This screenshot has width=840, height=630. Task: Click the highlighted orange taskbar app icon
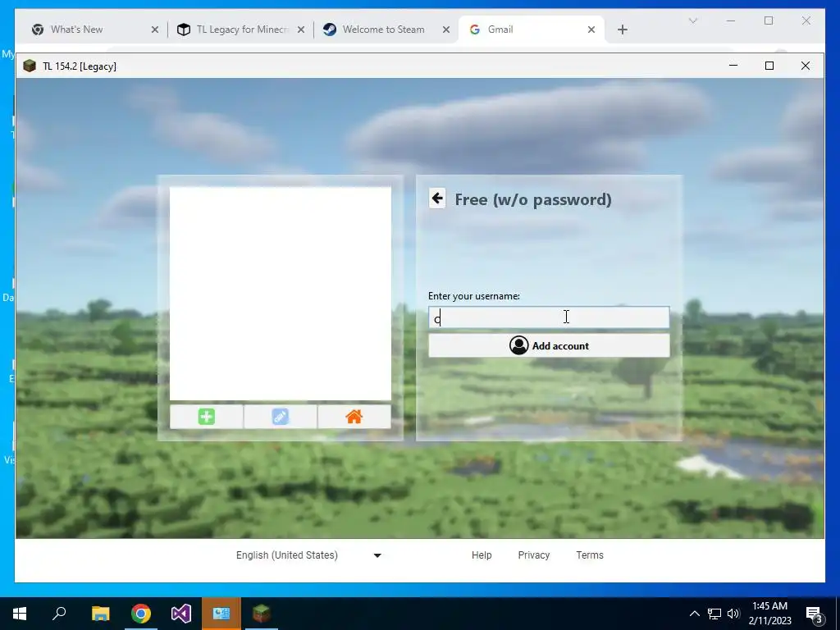pos(221,614)
